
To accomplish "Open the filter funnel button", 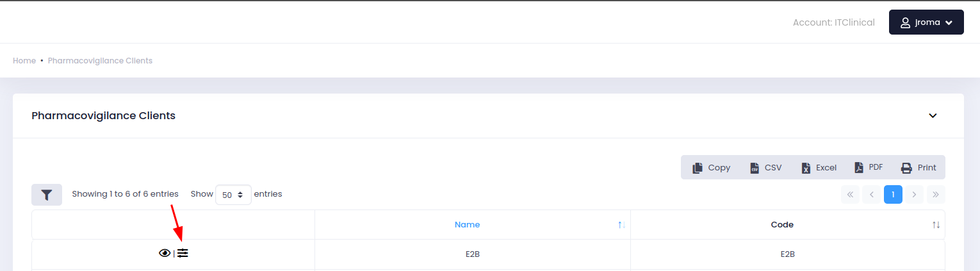I will 47,194.
